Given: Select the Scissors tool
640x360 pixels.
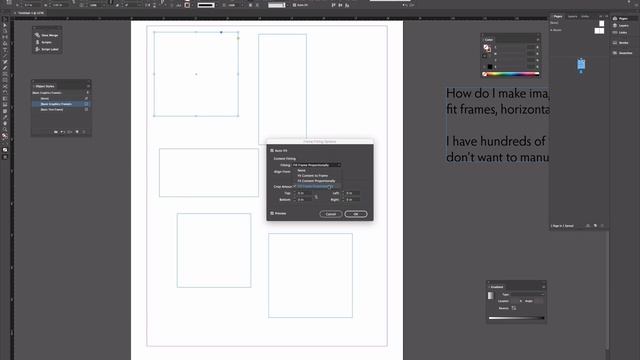Looking at the screenshot, I should point(5,87).
